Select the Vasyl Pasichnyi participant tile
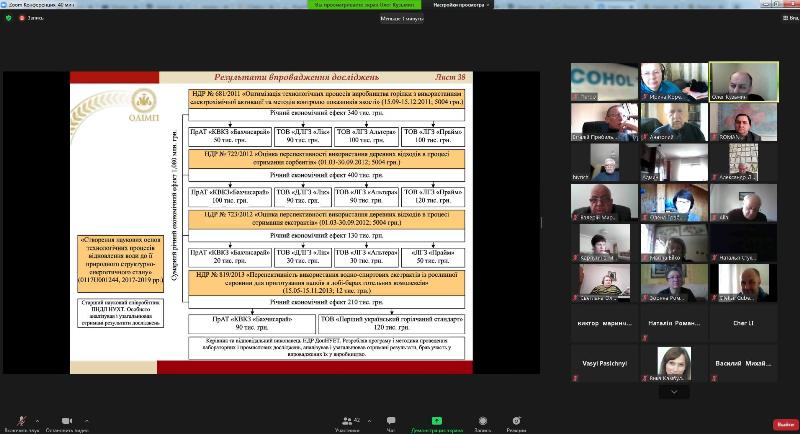Image resolution: width=800 pixels, height=434 pixels. click(x=604, y=363)
